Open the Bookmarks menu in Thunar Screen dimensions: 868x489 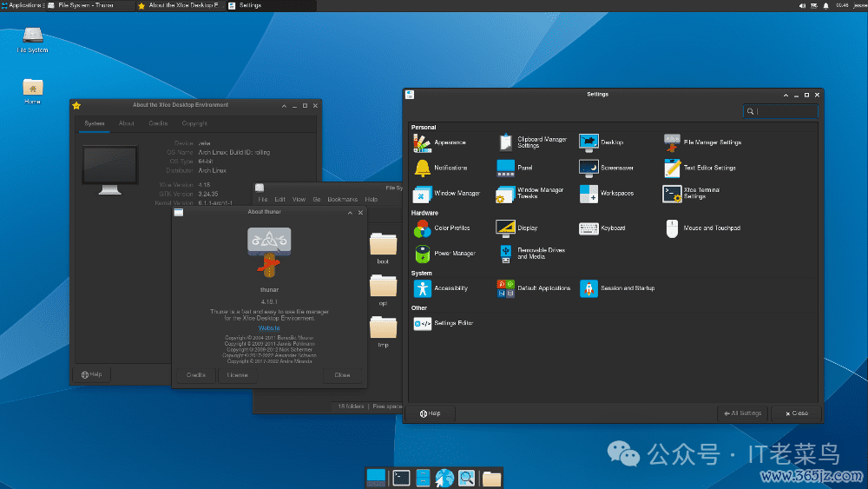pyautogui.click(x=342, y=200)
